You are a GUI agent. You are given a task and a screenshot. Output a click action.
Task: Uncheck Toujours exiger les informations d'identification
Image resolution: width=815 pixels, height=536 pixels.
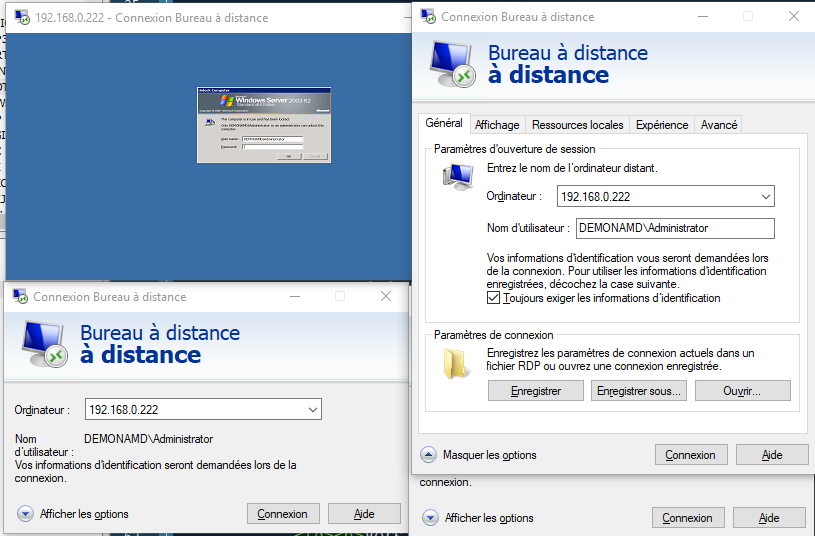[493, 298]
